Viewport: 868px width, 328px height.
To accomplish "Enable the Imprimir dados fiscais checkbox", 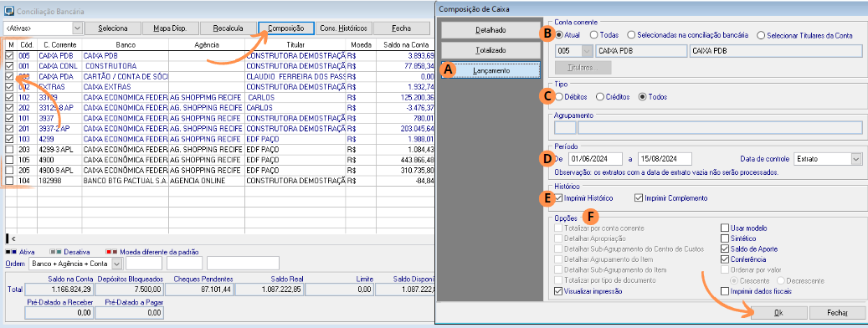I will tap(725, 291).
